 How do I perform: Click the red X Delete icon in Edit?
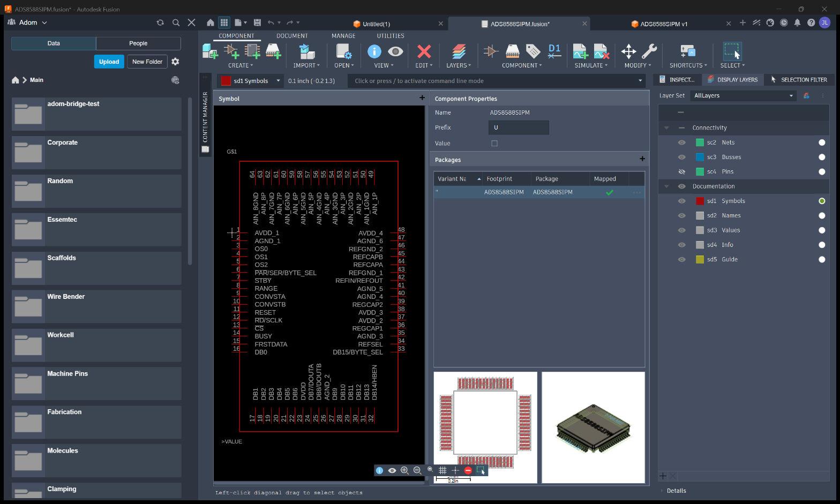coord(424,51)
